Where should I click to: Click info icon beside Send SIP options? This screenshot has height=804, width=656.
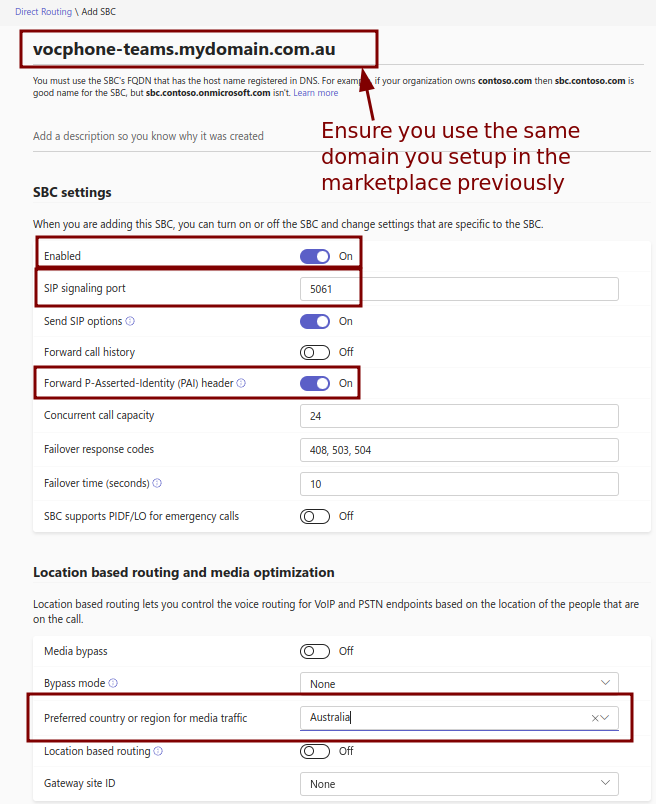click(x=130, y=322)
